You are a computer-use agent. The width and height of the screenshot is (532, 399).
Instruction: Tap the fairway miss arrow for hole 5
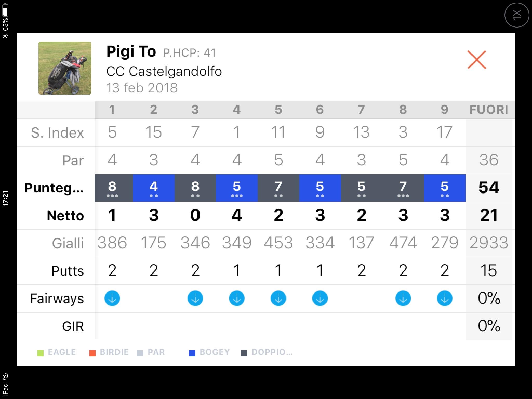tap(278, 298)
